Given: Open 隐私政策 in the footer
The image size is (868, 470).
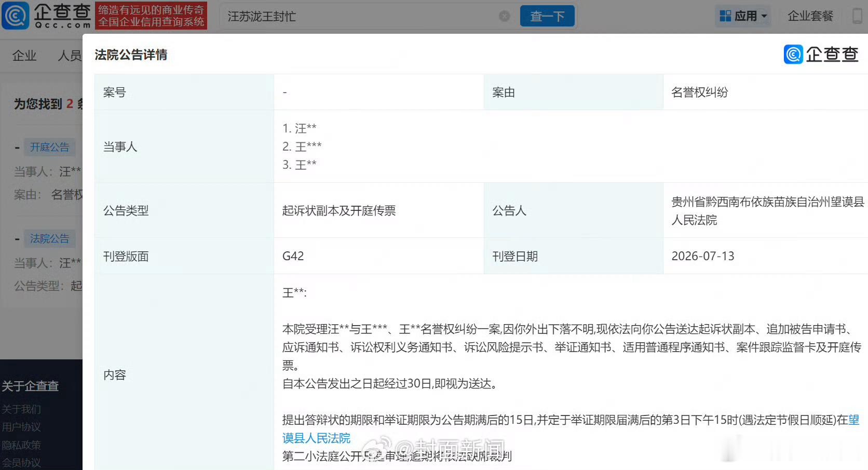Looking at the screenshot, I should (x=21, y=445).
